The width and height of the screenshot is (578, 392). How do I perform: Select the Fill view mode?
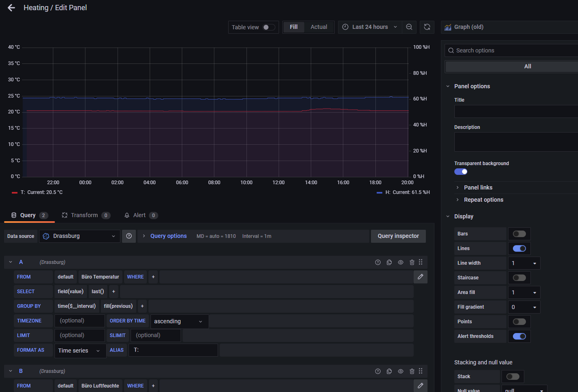(x=294, y=27)
